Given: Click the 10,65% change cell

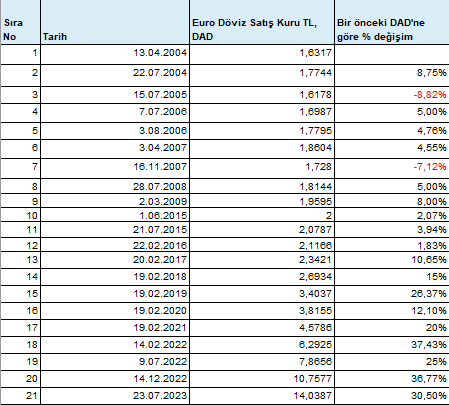Looking at the screenshot, I should pos(392,260).
